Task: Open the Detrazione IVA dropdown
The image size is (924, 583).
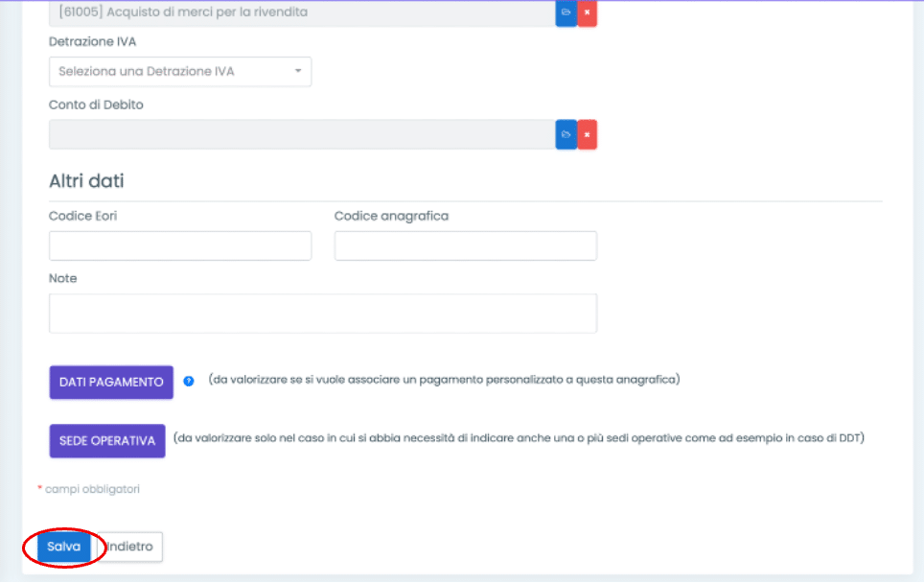Action: click(x=179, y=72)
